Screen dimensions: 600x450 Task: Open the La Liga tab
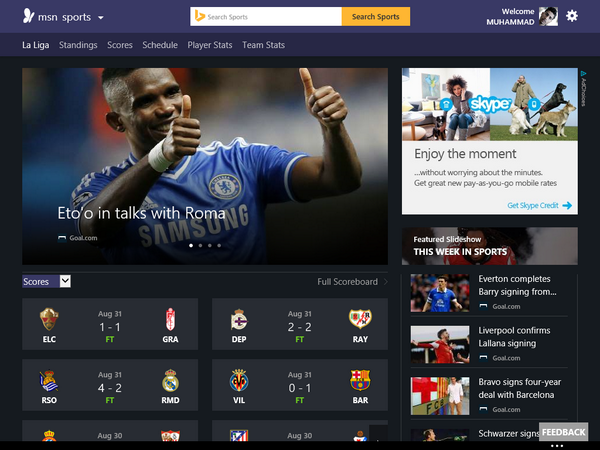(x=36, y=45)
